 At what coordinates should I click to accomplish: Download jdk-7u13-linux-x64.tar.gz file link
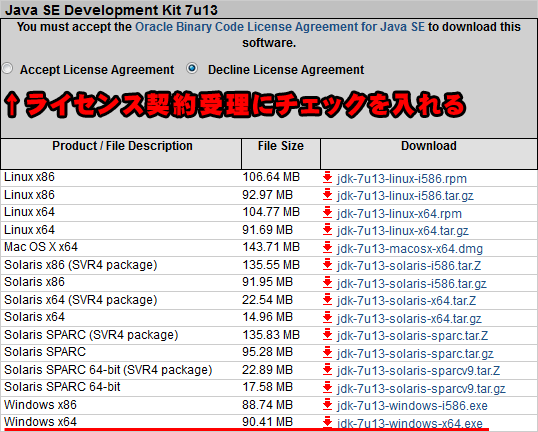tap(402, 231)
